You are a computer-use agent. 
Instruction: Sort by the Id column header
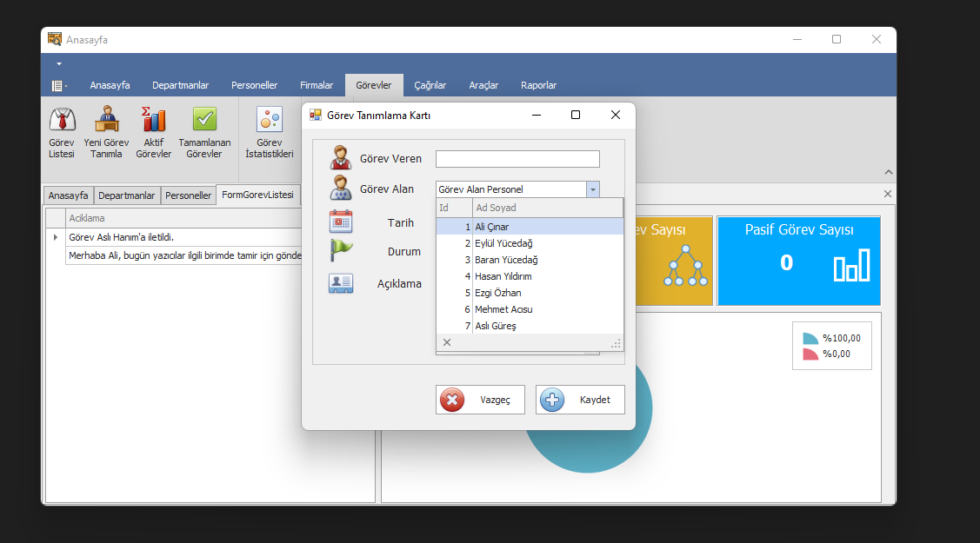(455, 208)
